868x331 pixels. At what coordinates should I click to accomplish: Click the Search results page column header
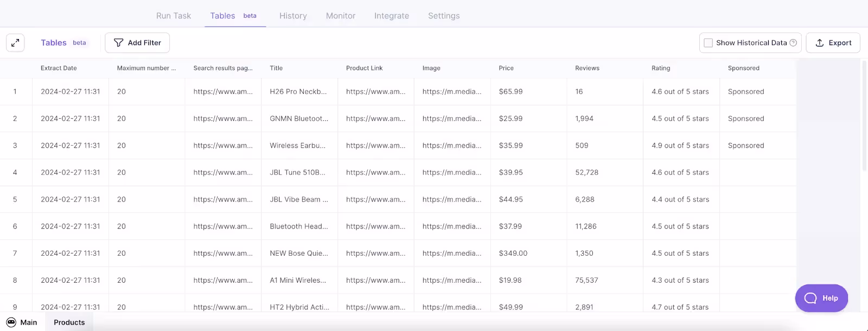tap(223, 68)
